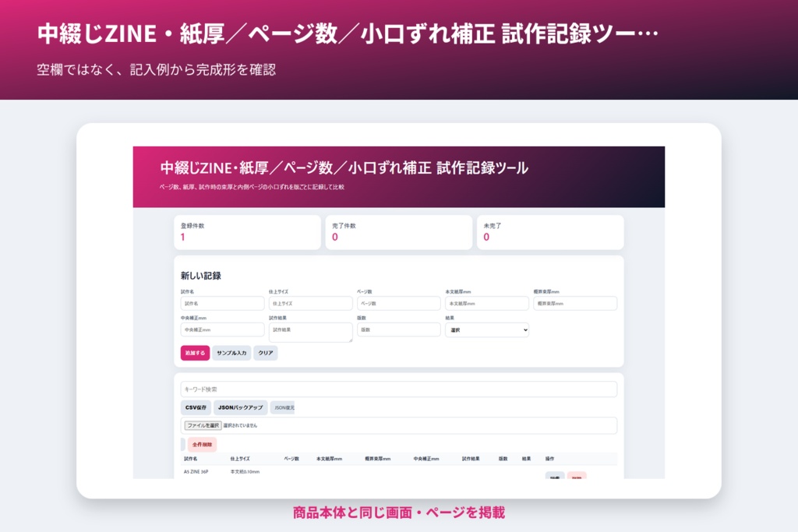This screenshot has width=798, height=532.
Task: Click the 選択されていません file status text
Action: pos(240,425)
